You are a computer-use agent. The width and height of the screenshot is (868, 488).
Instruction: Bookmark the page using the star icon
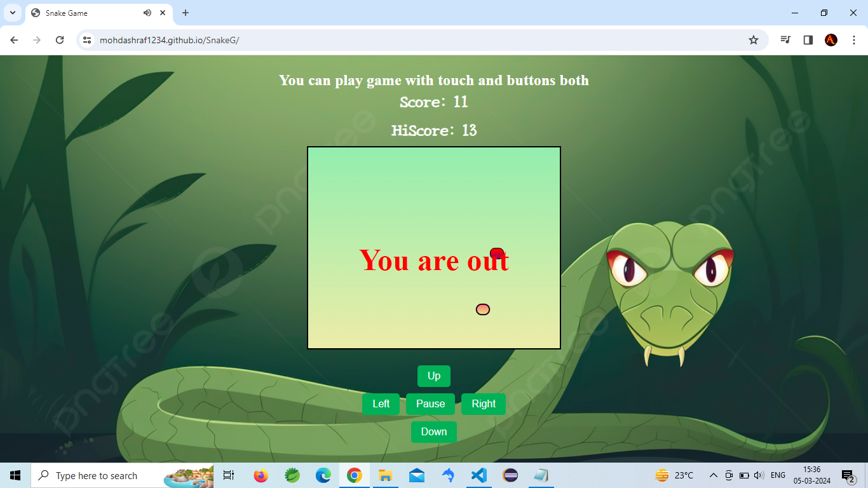[x=753, y=39]
